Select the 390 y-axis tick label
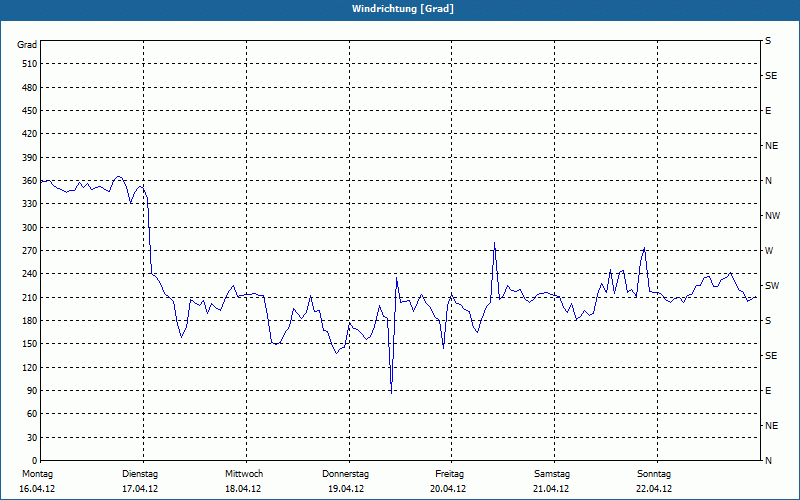 30,158
